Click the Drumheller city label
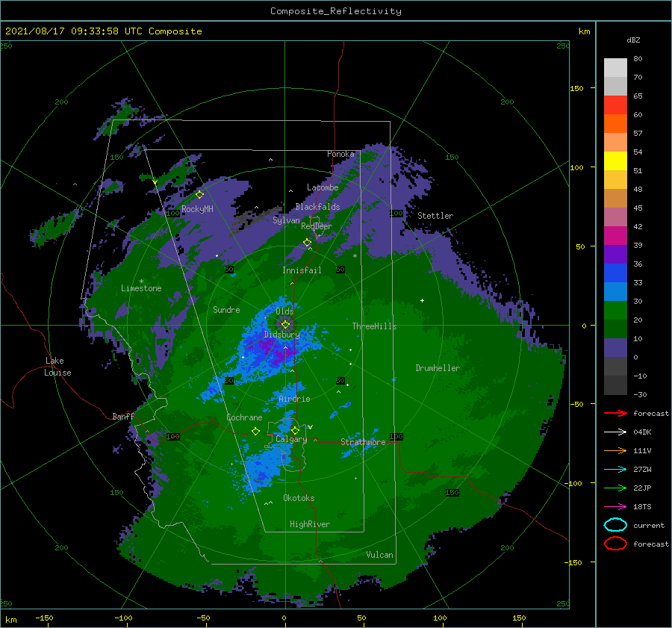Image resolution: width=672 pixels, height=628 pixels. 438,368
